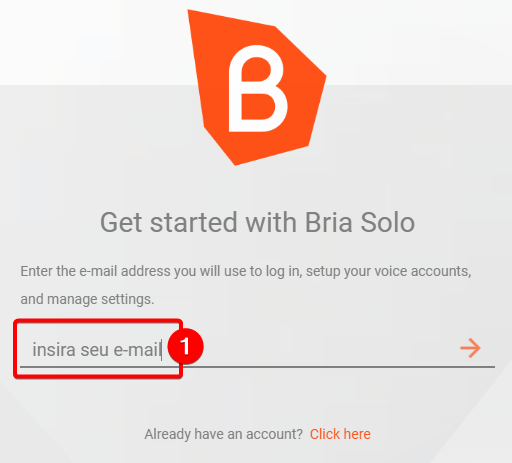
Task: Click the 'Enter the e-mail address' instruction line
Action: tap(246, 271)
